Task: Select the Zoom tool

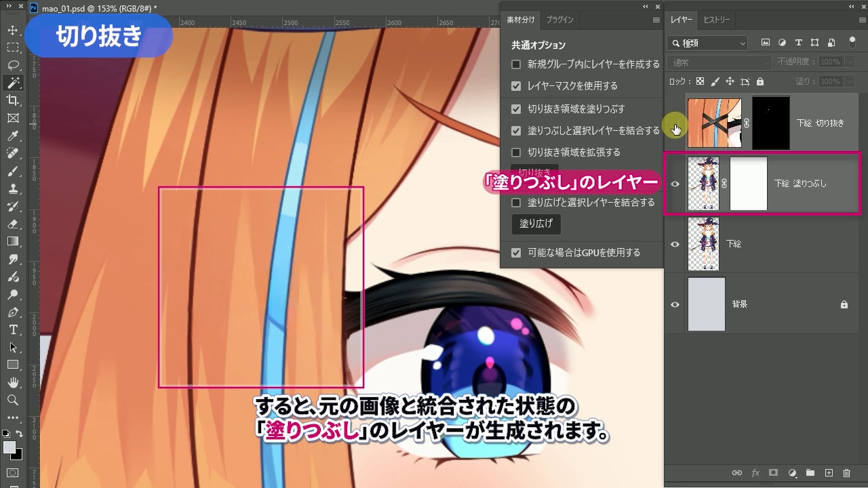Action: coord(13,401)
